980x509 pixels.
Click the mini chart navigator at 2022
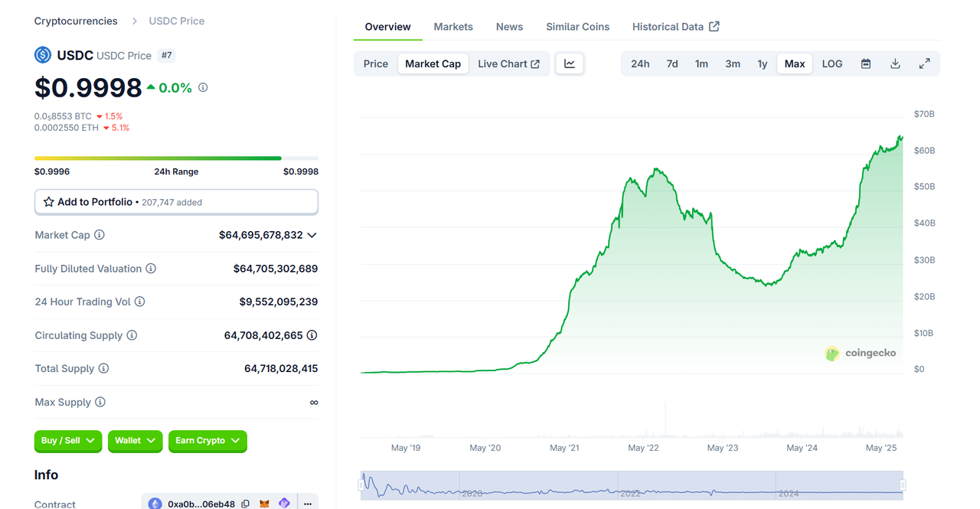point(629,494)
